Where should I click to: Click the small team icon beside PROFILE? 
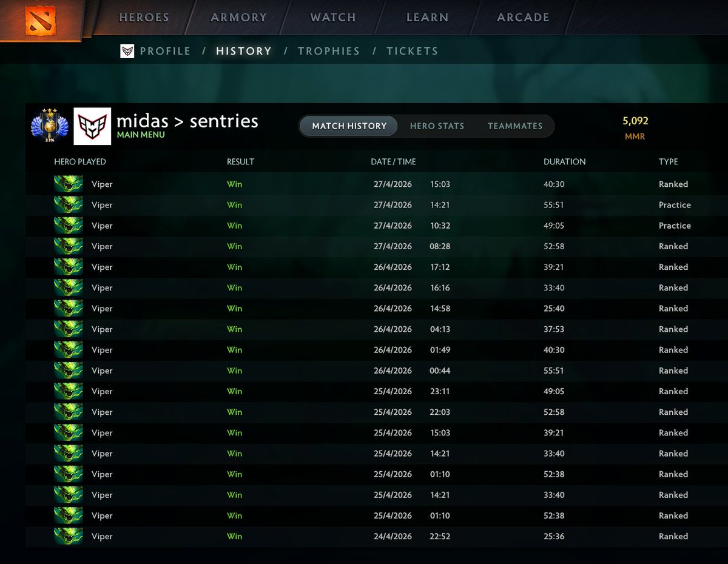[x=127, y=51]
